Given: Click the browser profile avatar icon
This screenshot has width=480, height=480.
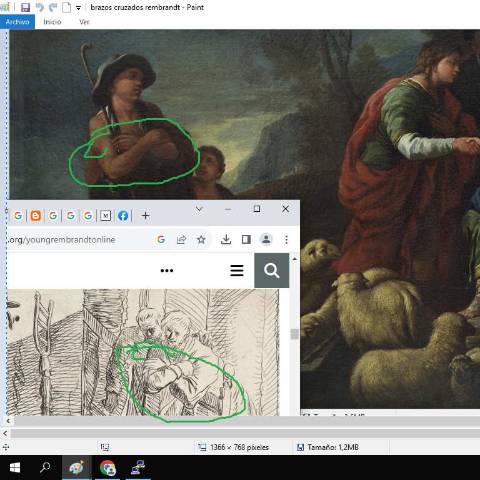Looking at the screenshot, I should (x=266, y=239).
